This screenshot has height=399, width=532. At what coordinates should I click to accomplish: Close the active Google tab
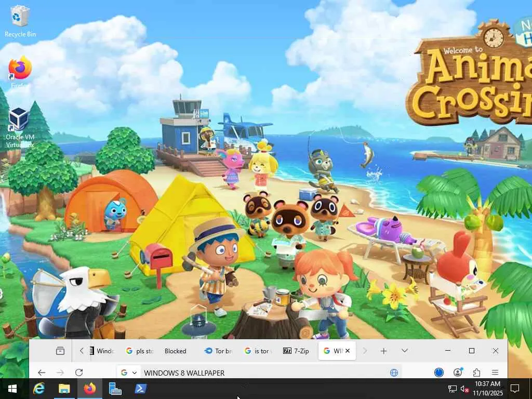point(348,351)
